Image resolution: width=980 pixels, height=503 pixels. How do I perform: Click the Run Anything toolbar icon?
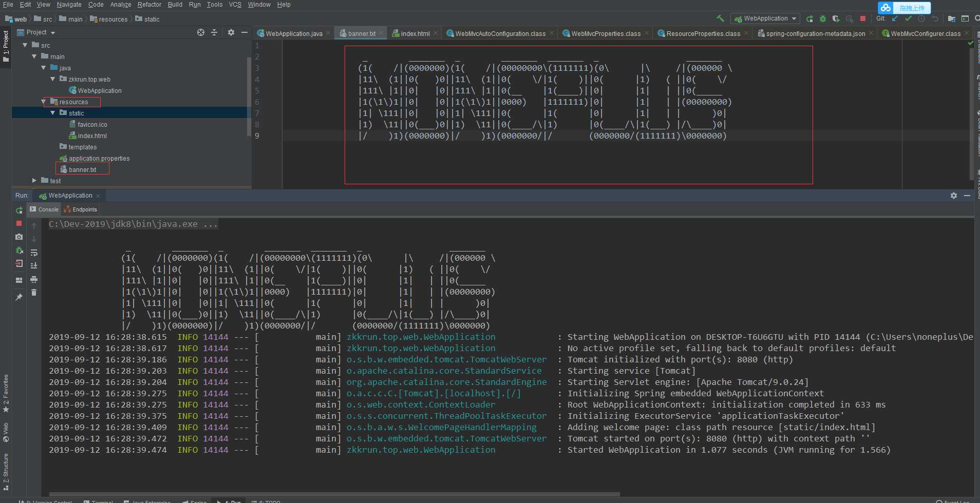pos(965,18)
